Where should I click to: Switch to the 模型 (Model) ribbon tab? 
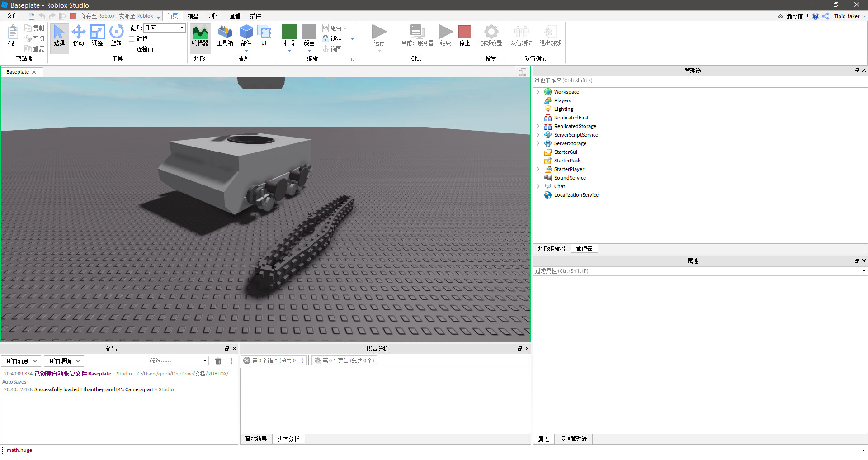[193, 16]
